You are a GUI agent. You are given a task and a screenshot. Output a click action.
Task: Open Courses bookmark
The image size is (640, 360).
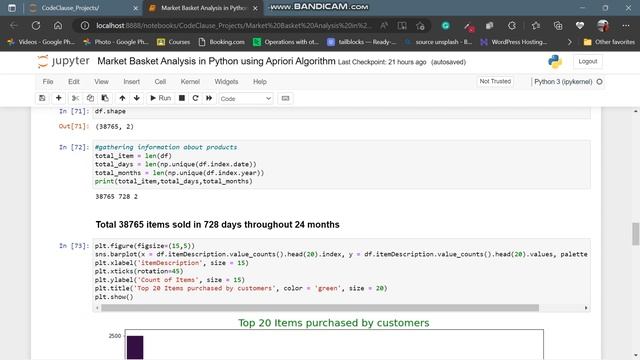click(173, 42)
